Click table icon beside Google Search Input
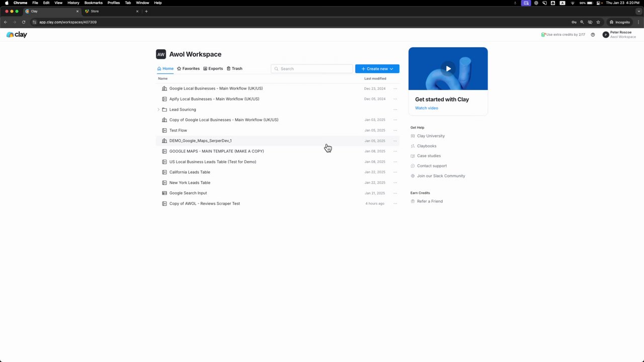The width and height of the screenshot is (644, 362). (165, 193)
